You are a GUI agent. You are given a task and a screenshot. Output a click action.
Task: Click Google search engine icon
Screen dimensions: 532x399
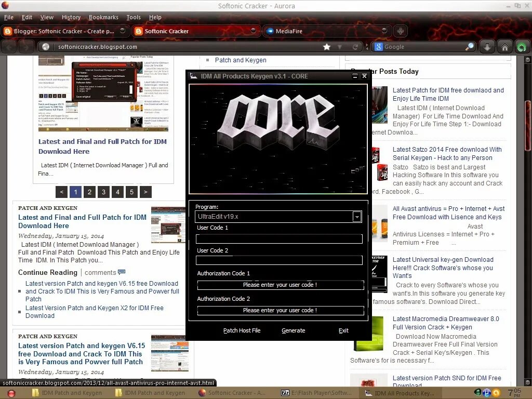tap(379, 47)
